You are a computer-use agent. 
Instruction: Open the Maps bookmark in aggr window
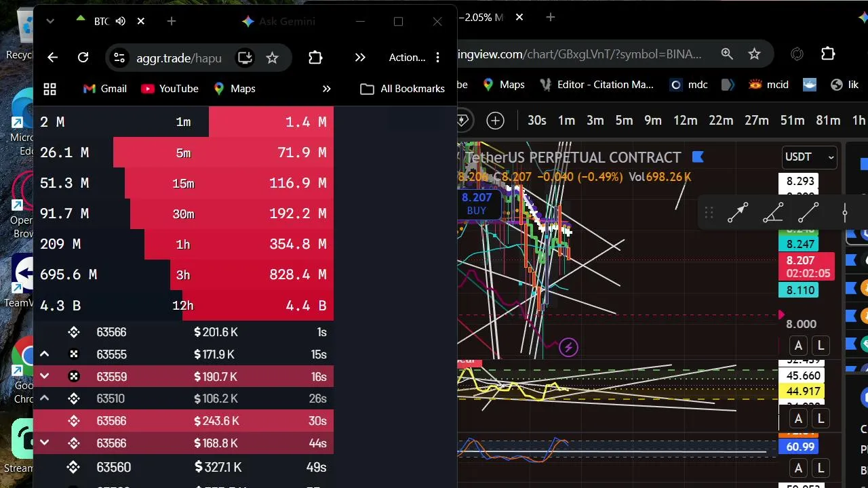pos(234,89)
